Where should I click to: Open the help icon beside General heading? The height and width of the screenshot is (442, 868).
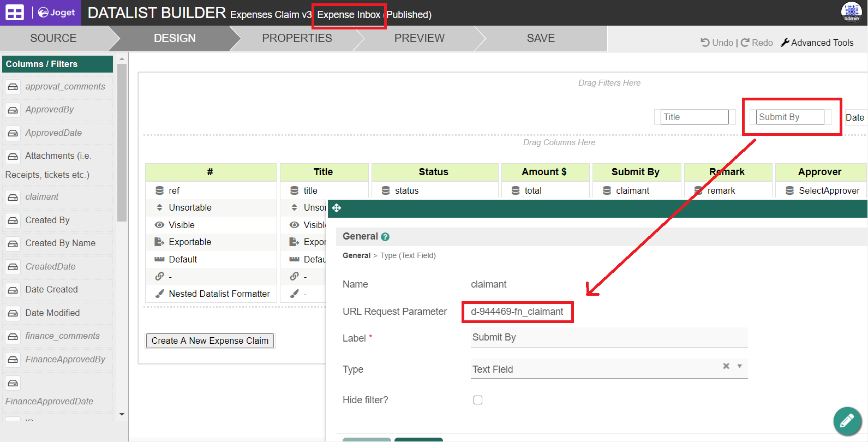tap(385, 237)
